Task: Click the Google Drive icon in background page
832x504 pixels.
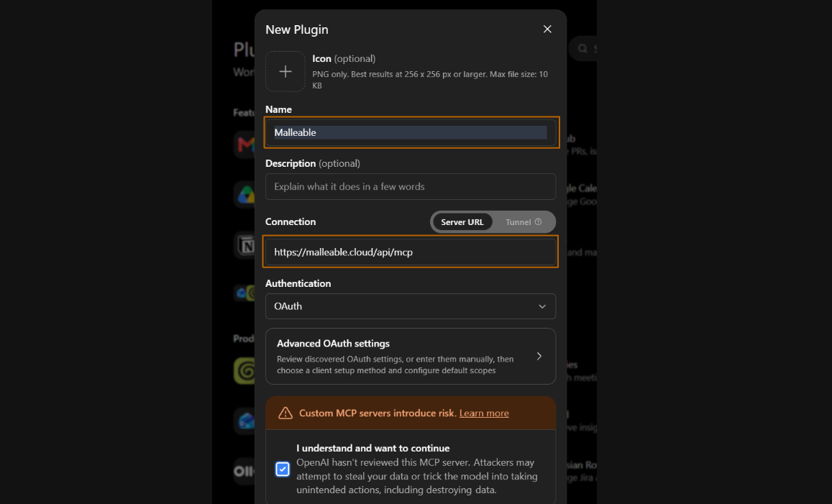Action: [246, 195]
